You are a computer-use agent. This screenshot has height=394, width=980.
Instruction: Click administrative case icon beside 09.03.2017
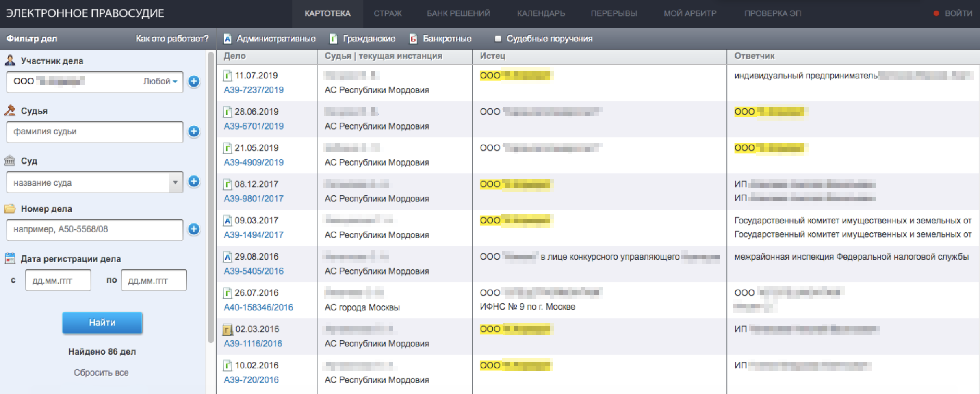(x=228, y=221)
